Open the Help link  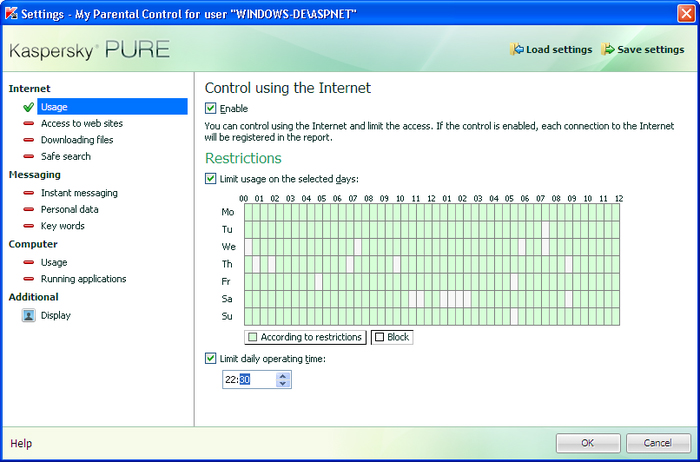[x=21, y=443]
